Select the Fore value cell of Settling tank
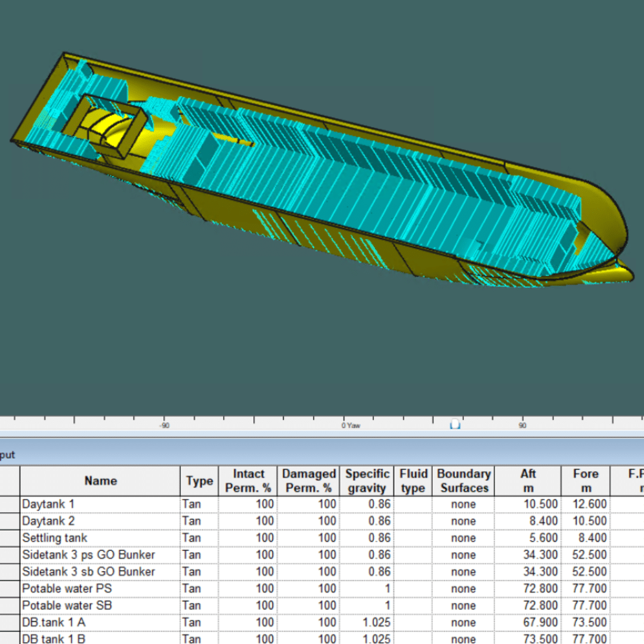Image resolution: width=644 pixels, height=644 pixels. point(585,538)
